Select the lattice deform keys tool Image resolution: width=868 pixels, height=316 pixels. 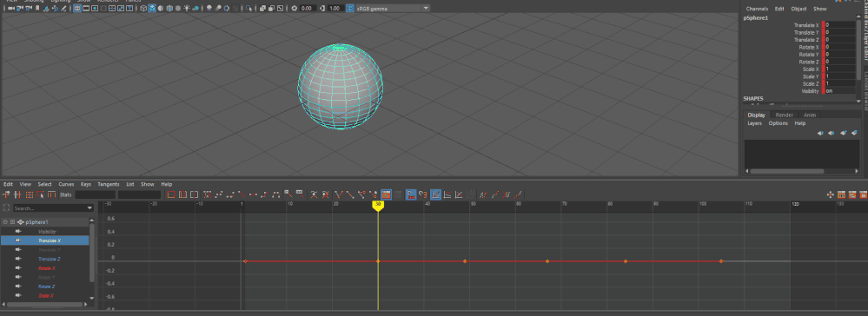point(29,194)
